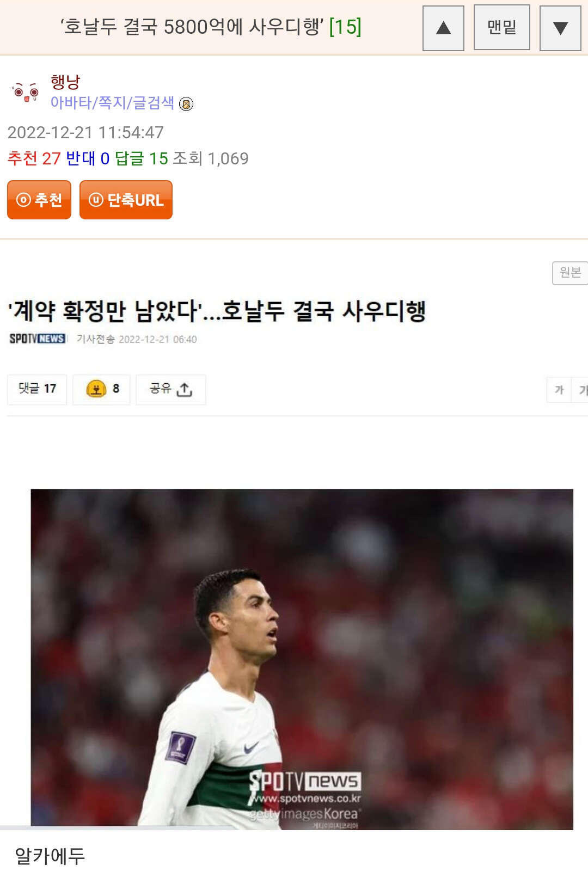Image resolution: width=588 pixels, height=890 pixels.
Task: Go to next post with down arrow
Action: pos(560,28)
